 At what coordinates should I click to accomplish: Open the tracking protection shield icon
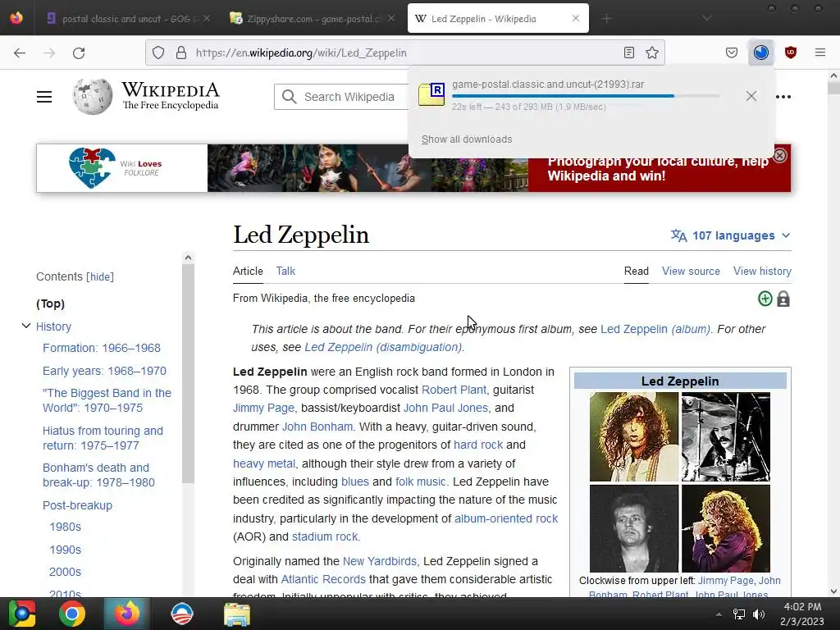(x=158, y=52)
